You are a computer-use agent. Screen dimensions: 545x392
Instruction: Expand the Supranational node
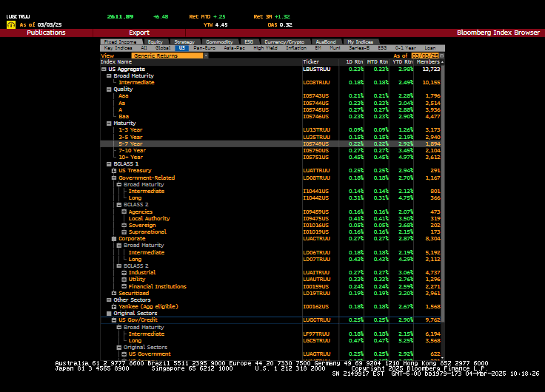(x=124, y=232)
